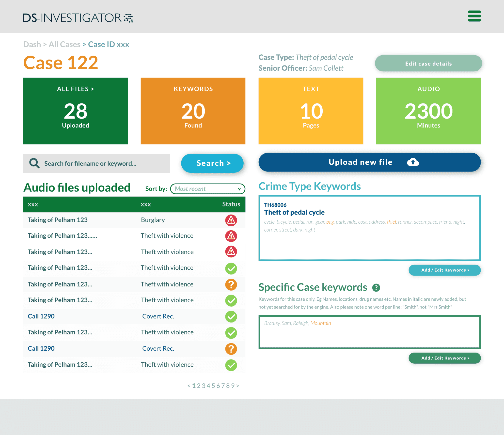Go to page 2 in pagination
This screenshot has width=504, height=435.
pos(199,386)
